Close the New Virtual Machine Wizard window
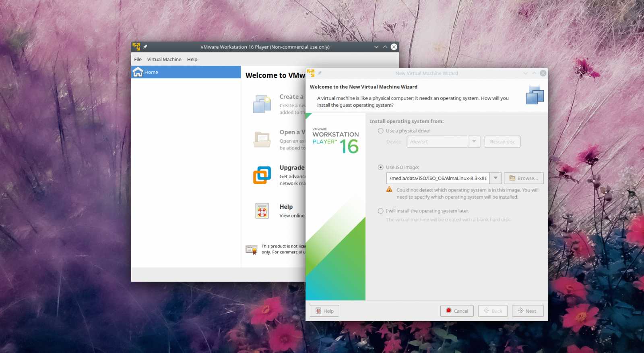Image resolution: width=644 pixels, height=353 pixels. (x=543, y=73)
